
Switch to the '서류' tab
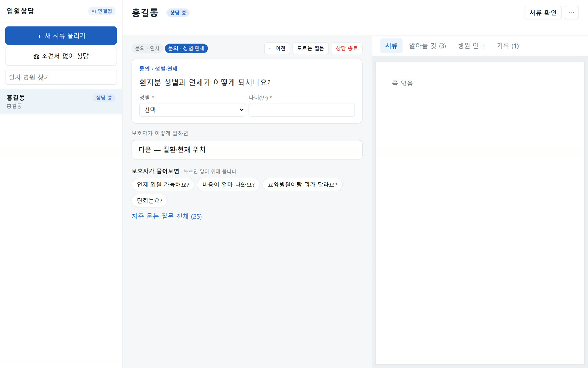(391, 46)
